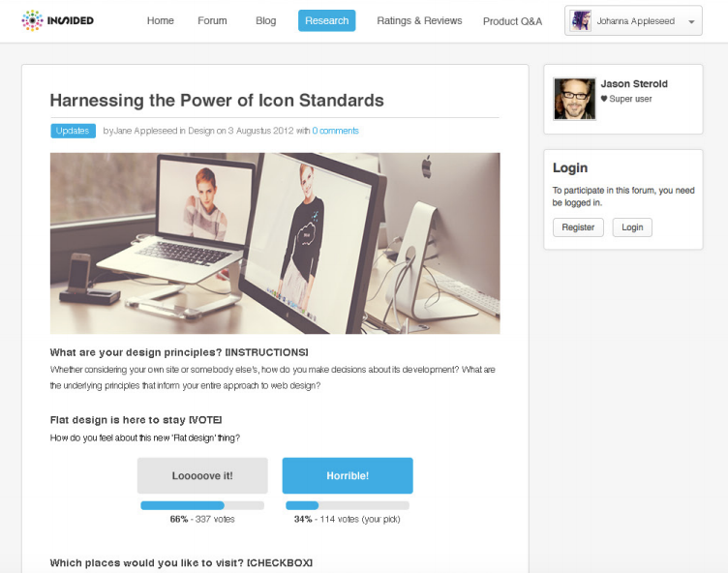Vote with the Looooove it! button
Screen dimensions: 728x573
[x=202, y=475]
